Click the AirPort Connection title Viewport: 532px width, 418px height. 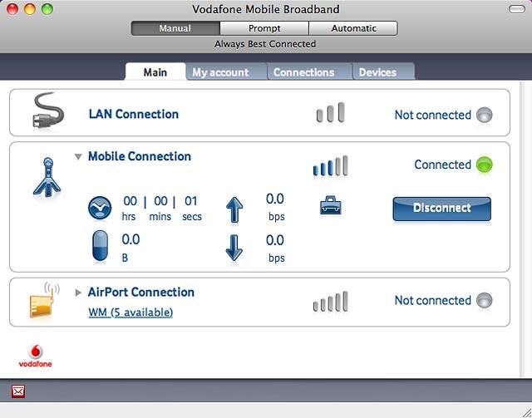141,293
